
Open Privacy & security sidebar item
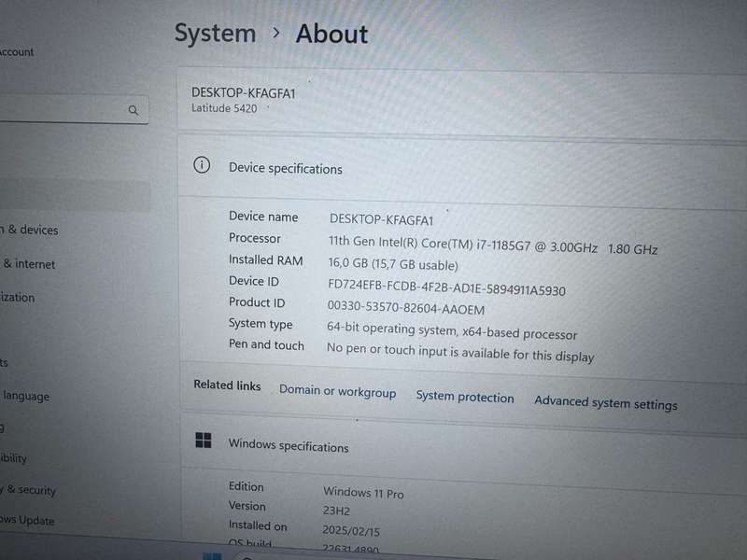(28, 489)
